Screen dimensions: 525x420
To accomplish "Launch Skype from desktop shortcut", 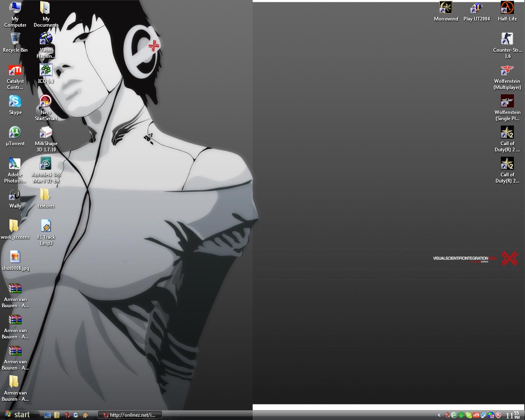I will click(x=15, y=105).
